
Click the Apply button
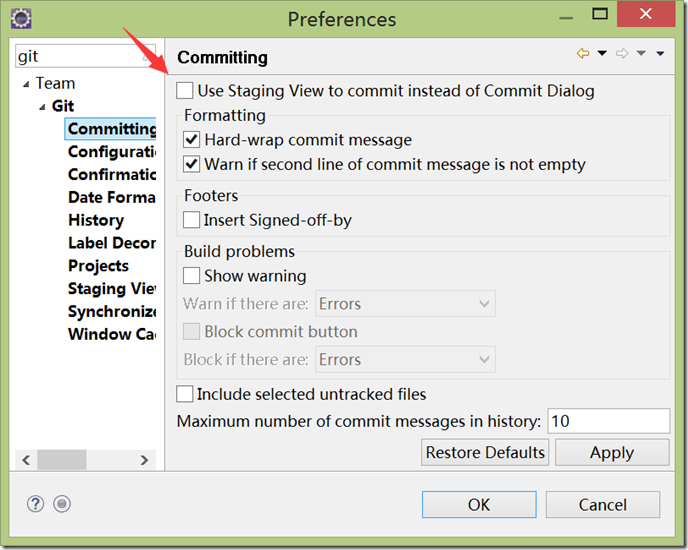pos(612,452)
